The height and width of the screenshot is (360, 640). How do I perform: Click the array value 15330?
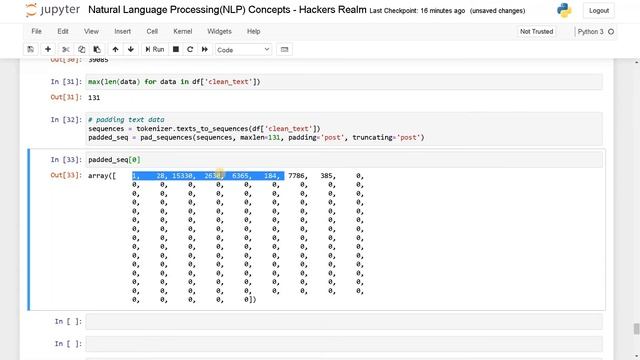click(x=182, y=176)
